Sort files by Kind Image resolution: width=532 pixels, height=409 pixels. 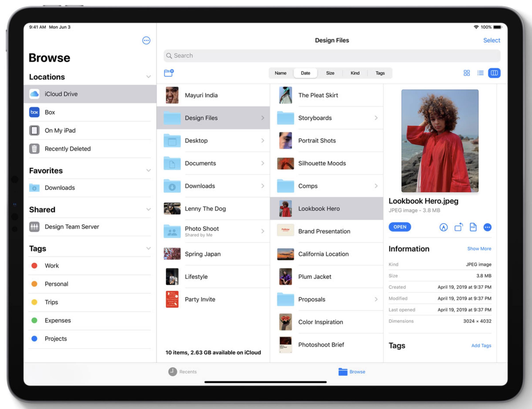(355, 73)
